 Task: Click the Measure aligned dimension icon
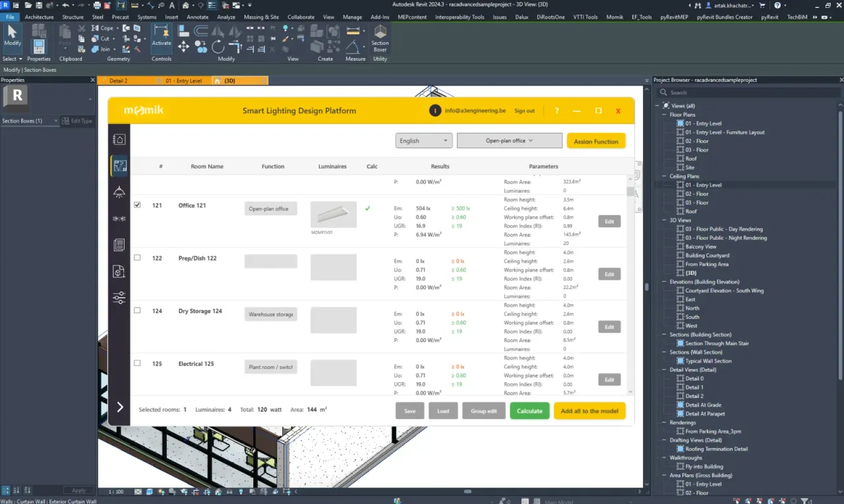[x=353, y=31]
